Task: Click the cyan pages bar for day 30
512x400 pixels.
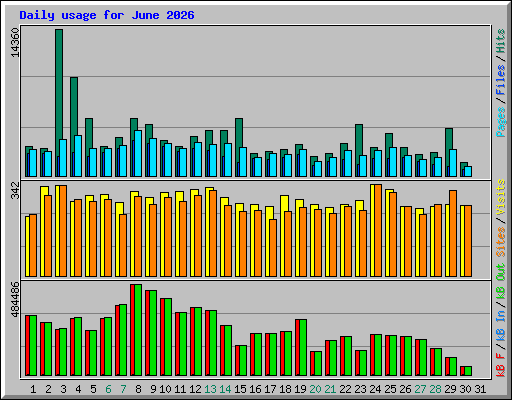Action: (x=468, y=171)
